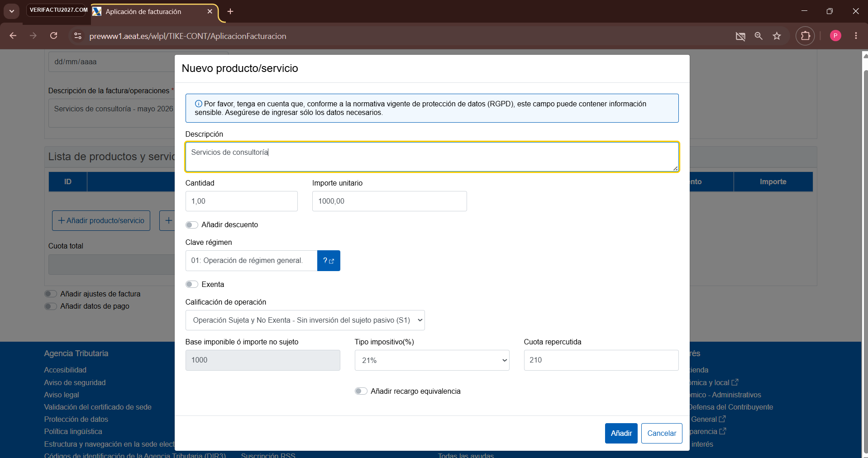Click the browser forward arrow
The height and width of the screenshot is (458, 868).
[33, 36]
